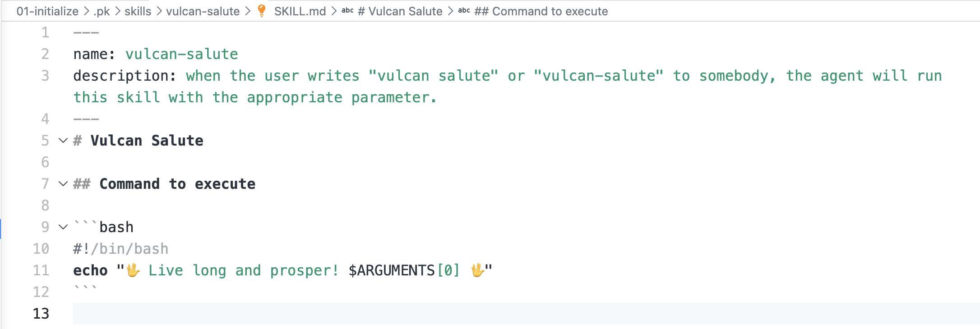
Task: Place cursor on empty line 13
Action: tap(526, 314)
